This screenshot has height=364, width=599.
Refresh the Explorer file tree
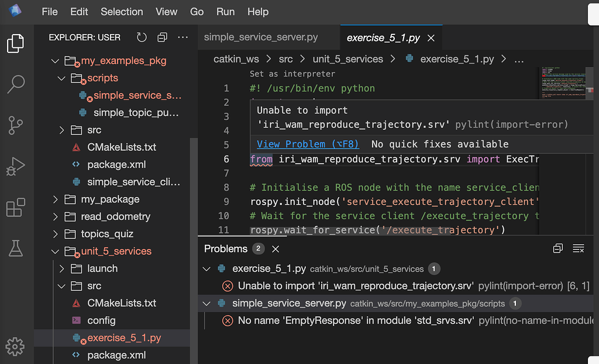click(141, 37)
